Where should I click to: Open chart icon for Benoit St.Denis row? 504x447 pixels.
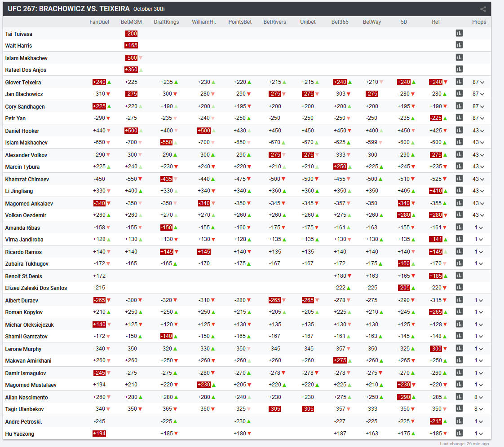460,276
